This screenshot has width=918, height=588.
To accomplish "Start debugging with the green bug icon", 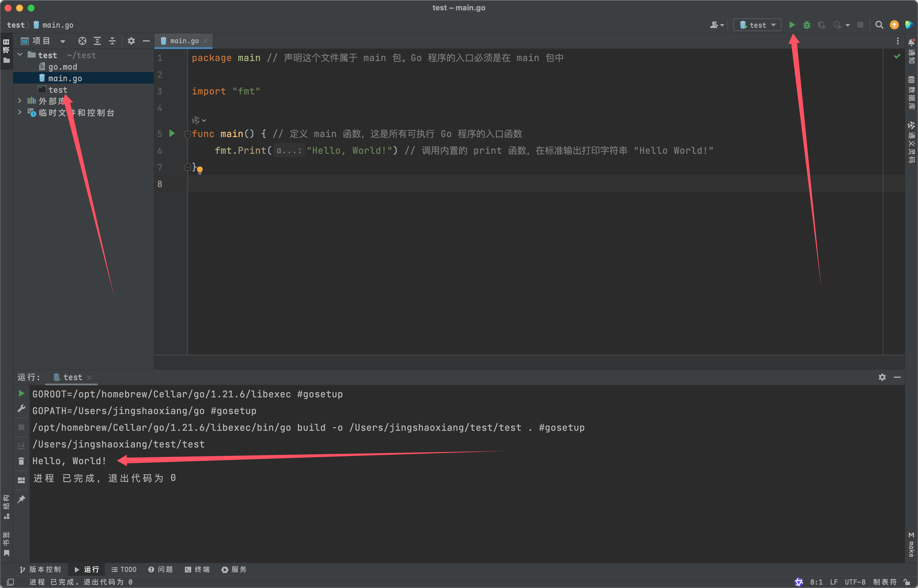I will click(x=807, y=25).
